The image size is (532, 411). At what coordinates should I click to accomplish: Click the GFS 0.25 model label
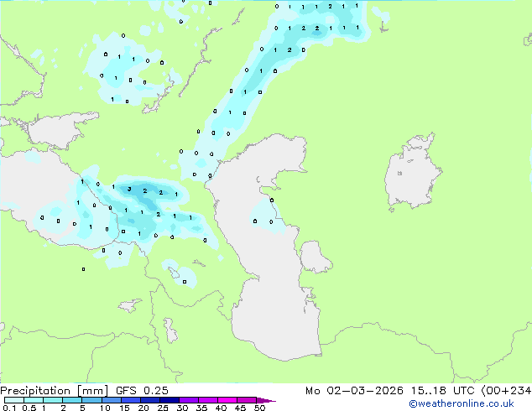(x=142, y=391)
